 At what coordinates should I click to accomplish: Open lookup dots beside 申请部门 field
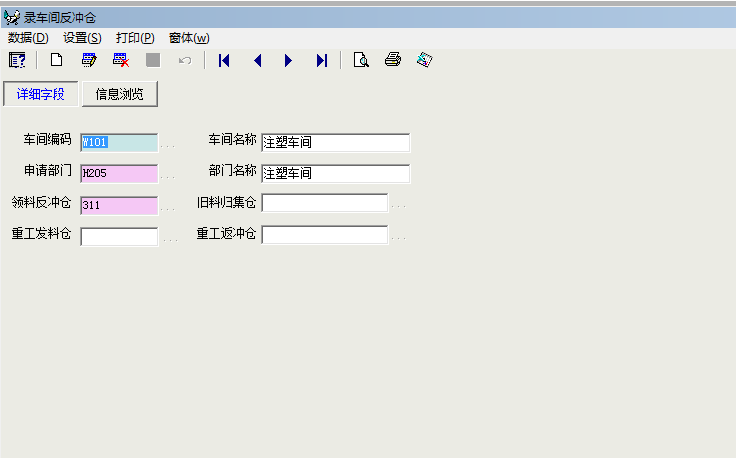coord(168,175)
